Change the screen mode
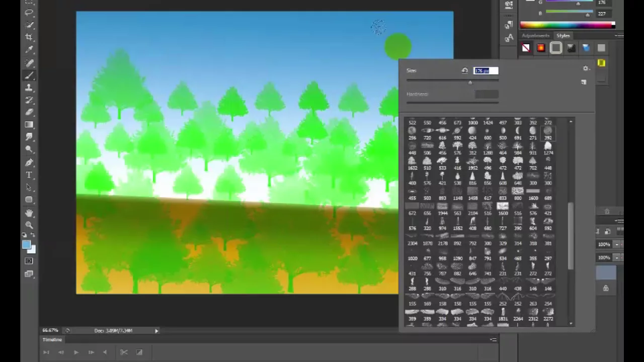The width and height of the screenshot is (644, 362). click(29, 274)
